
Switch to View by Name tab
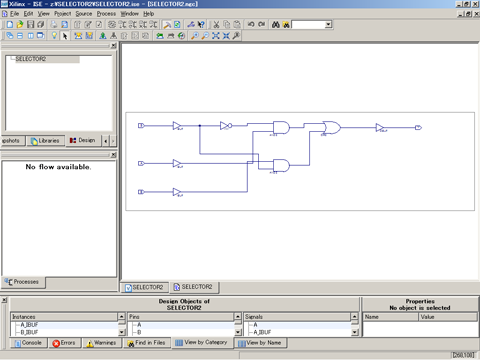(260, 343)
